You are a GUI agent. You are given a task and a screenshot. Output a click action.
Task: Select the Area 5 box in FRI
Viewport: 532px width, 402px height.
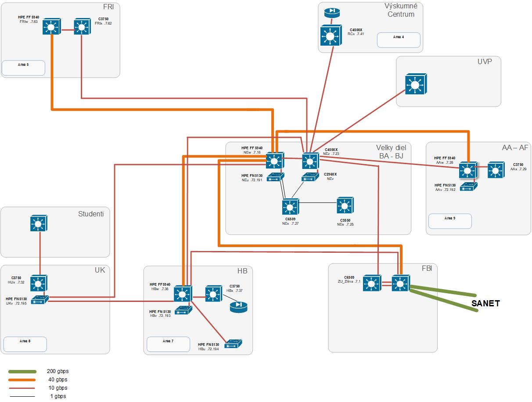(x=24, y=68)
